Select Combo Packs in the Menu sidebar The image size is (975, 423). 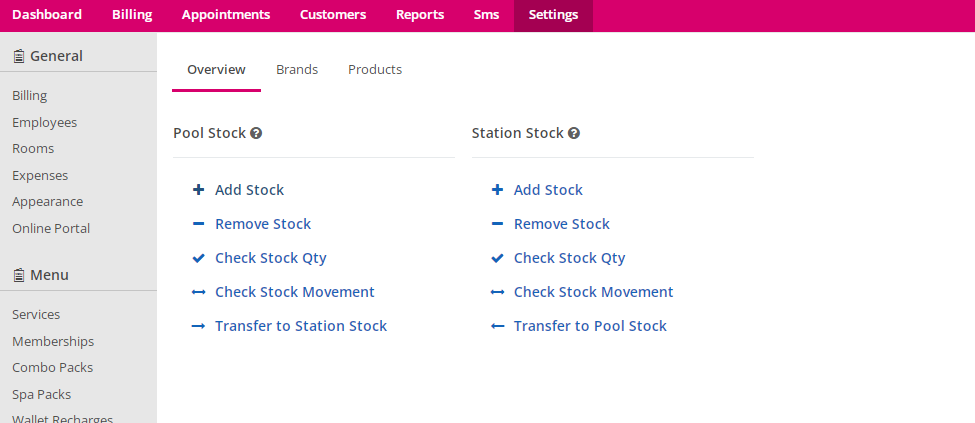(53, 368)
